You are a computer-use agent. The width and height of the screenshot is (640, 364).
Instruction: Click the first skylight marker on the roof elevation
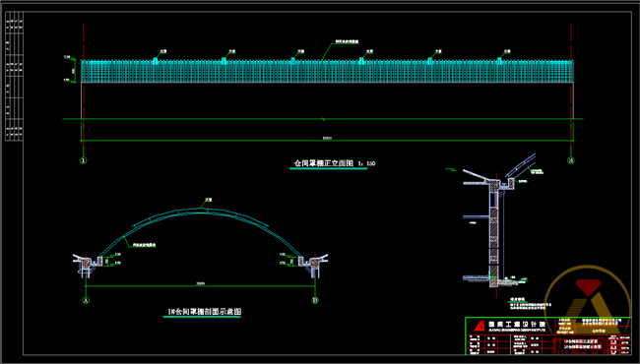point(156,61)
